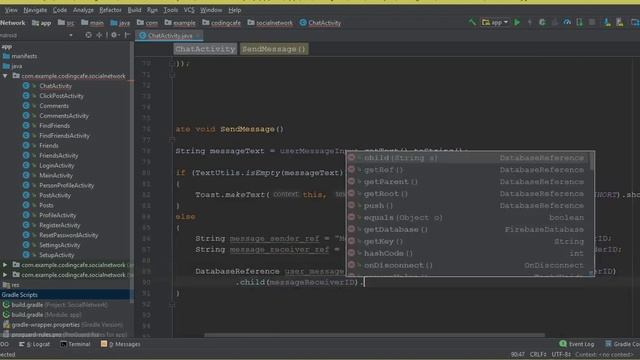The width and height of the screenshot is (640, 360).
Task: Select SetupActivity in project tree
Action: pos(57,255)
